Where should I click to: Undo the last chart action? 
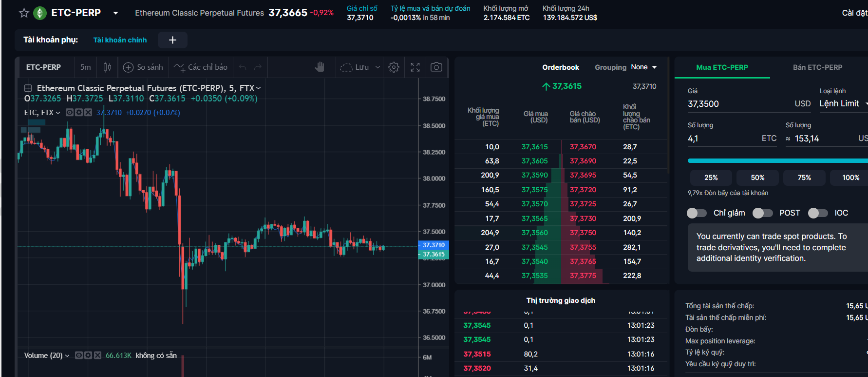[243, 67]
